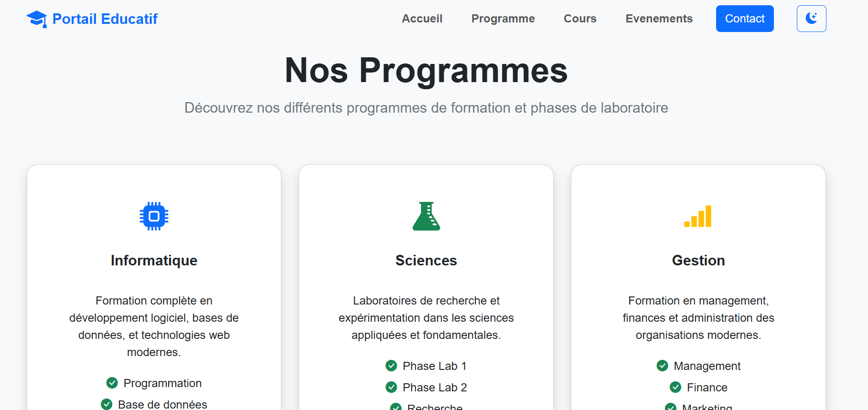The width and height of the screenshot is (868, 410).
Task: Click the yellow bar chart icon
Action: 698,216
